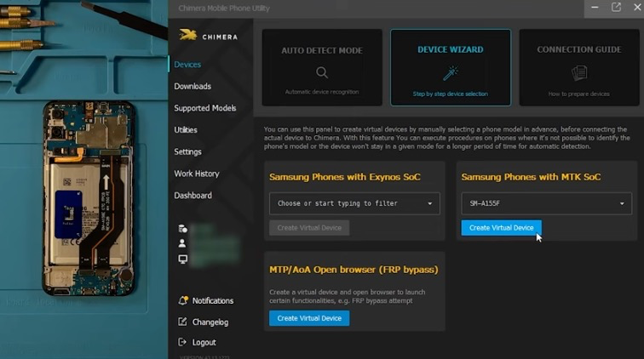644x359 pixels.
Task: Open Settings in the sidebar
Action: click(x=187, y=151)
